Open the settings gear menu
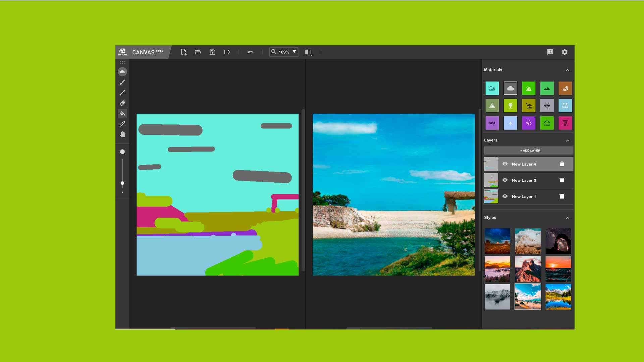 (565, 52)
